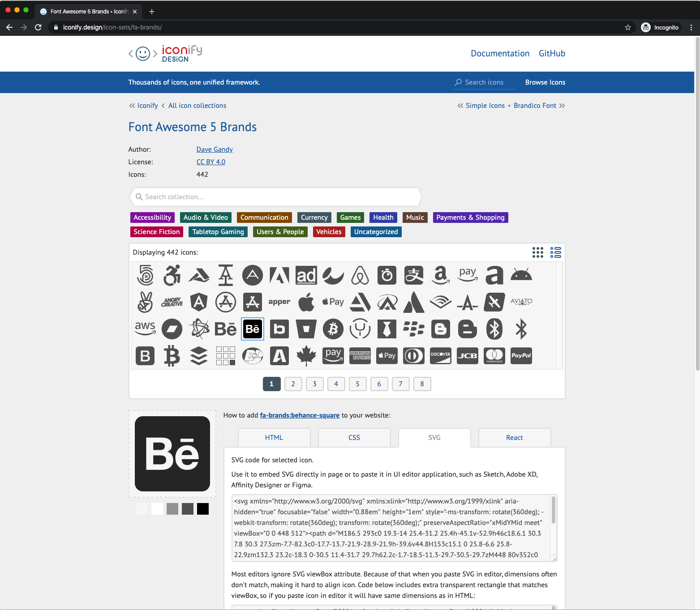Open page 8 of icons
700x610 pixels.
[x=422, y=384]
